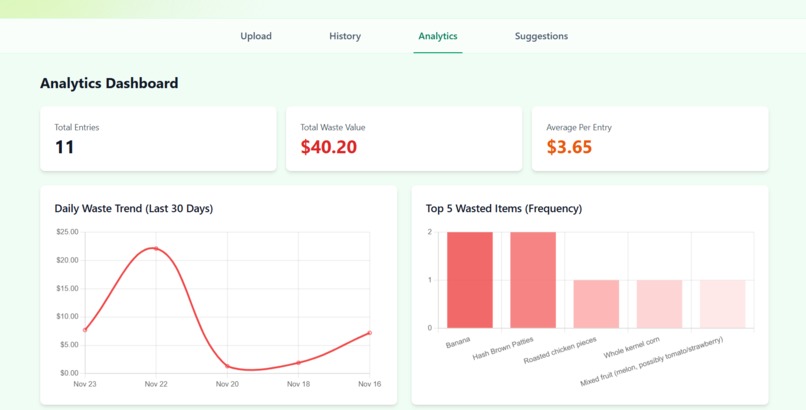Click the Whole kernel corn axis label

632,348
